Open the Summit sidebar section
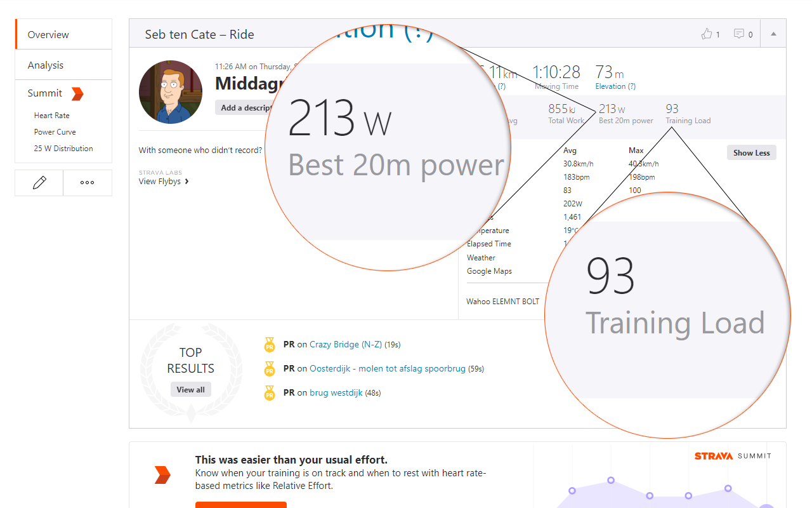812x508 pixels. tap(45, 93)
